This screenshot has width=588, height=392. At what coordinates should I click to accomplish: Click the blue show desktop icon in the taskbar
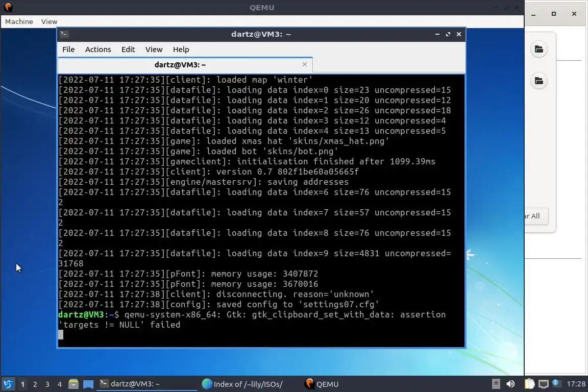(x=88, y=384)
